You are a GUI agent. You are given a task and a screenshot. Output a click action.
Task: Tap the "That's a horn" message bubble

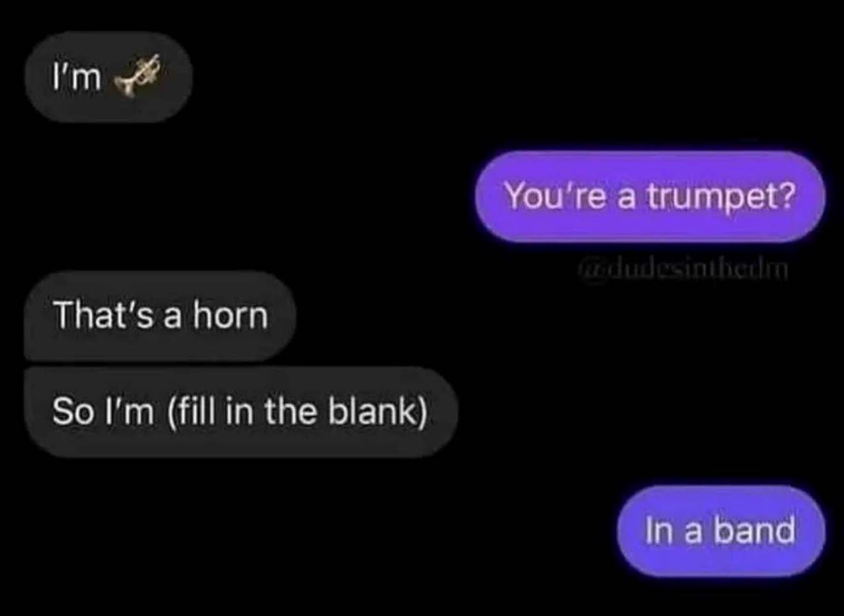click(x=160, y=316)
